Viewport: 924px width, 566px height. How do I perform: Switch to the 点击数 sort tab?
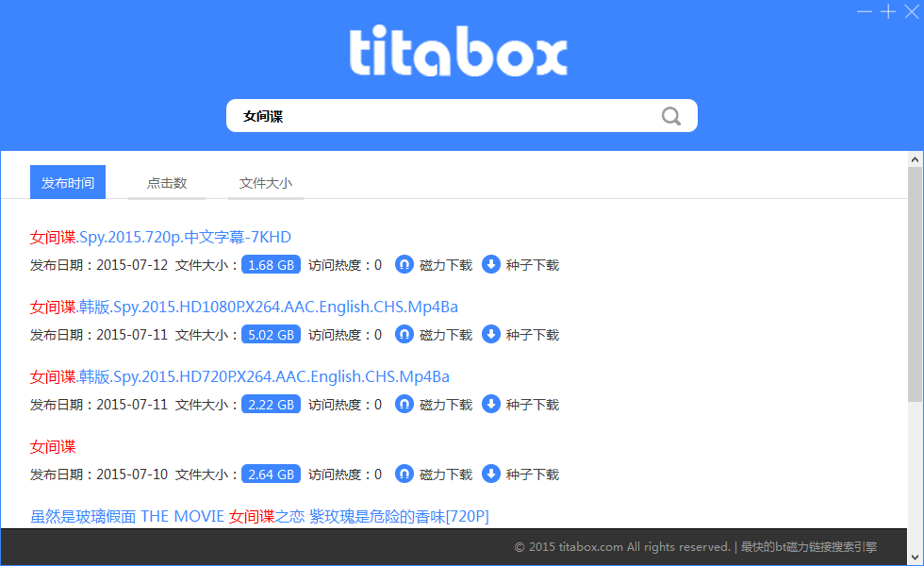click(x=167, y=183)
